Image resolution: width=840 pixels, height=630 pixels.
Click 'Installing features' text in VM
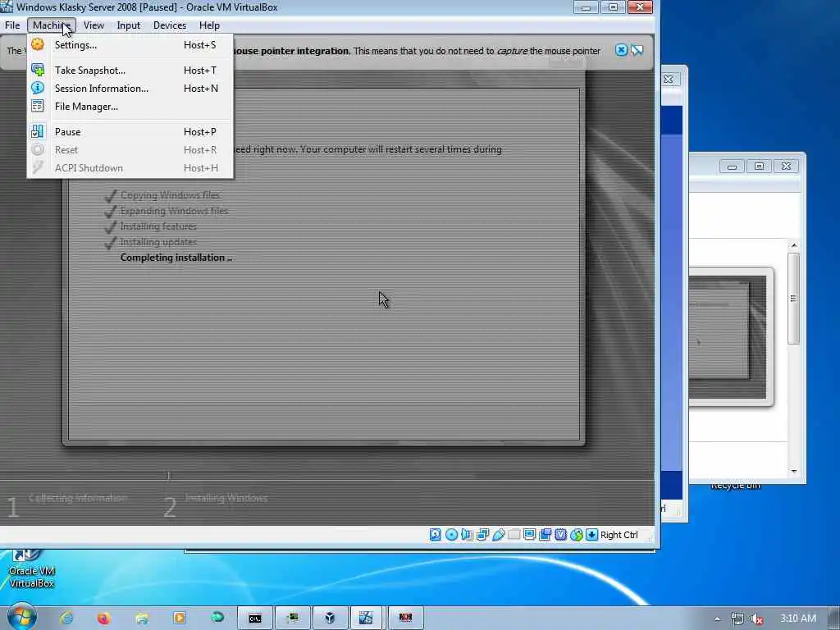[x=158, y=226]
